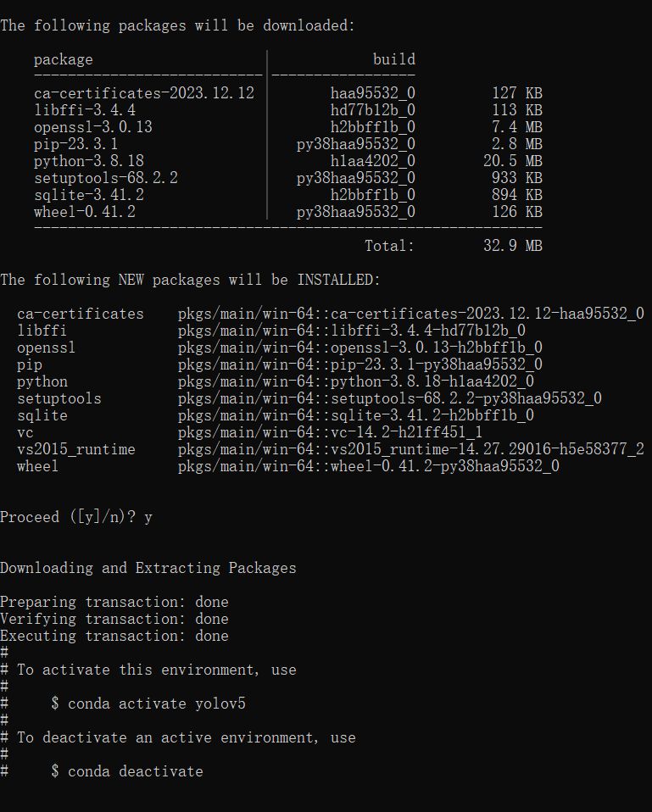Click the python-3.8.18 row in download table
Image resolution: width=652 pixels, height=812 pixels.
click(288, 161)
